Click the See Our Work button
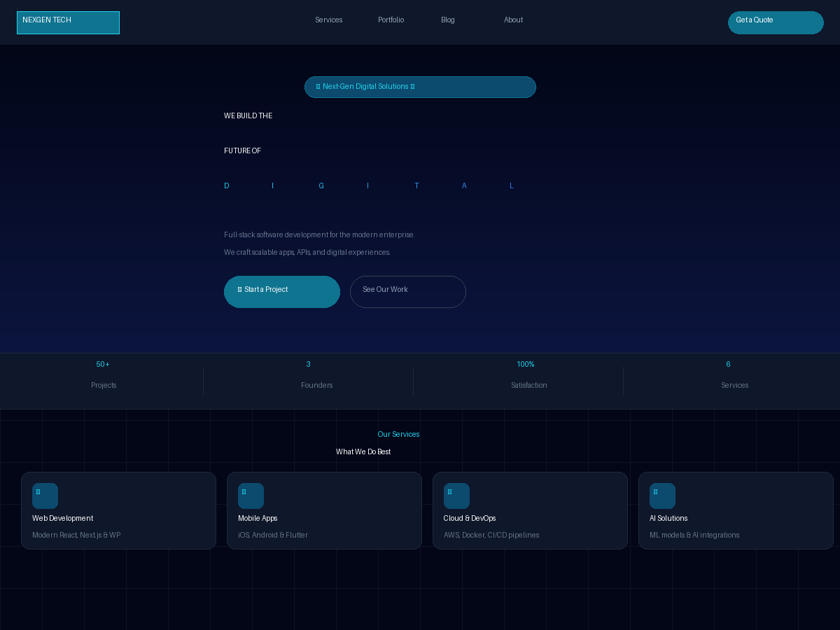Viewport: 840px width, 630px height. [x=408, y=292]
